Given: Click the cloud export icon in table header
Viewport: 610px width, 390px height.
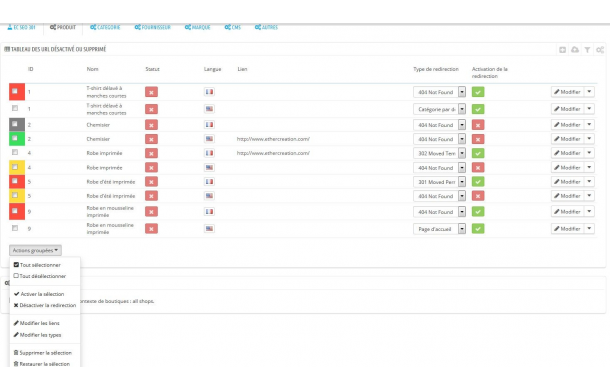Looking at the screenshot, I should click(x=575, y=50).
